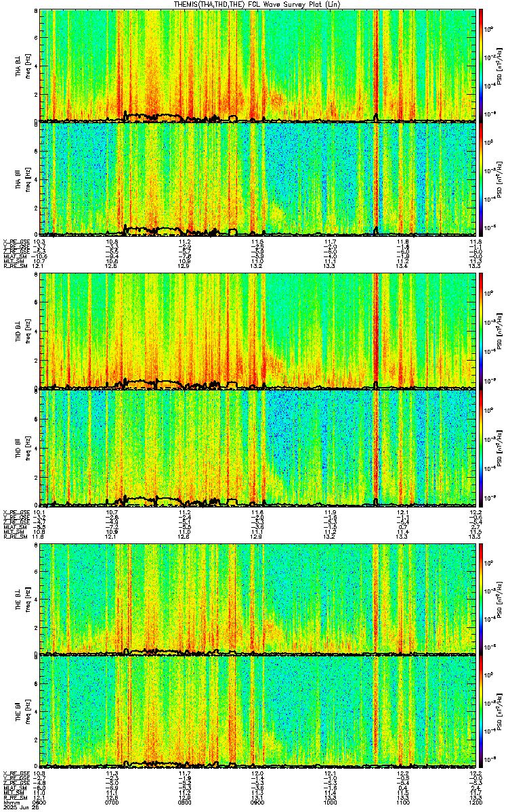Click the THEMIS FGL Wave Survey Plot title
The height and width of the screenshot is (812, 508).
coord(253,5)
